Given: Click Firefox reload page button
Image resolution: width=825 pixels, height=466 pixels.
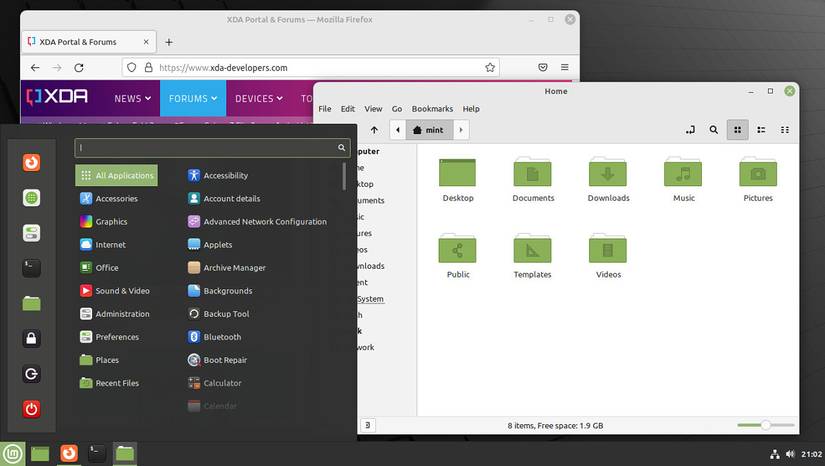Looking at the screenshot, I should [79, 67].
